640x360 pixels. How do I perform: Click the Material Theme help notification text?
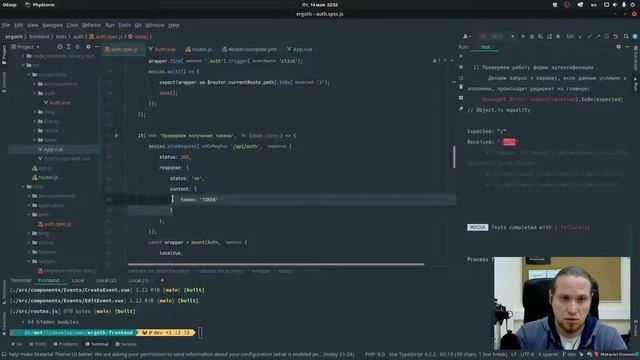[181, 354]
